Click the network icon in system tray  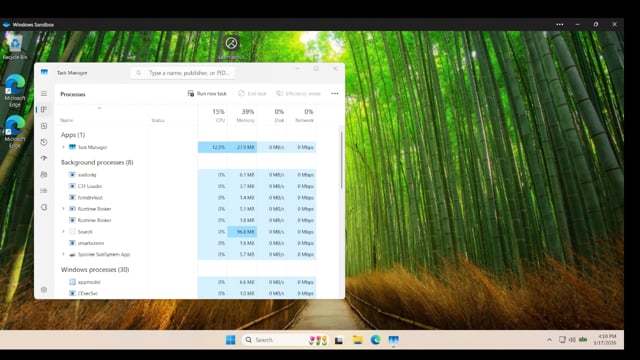tap(562, 340)
